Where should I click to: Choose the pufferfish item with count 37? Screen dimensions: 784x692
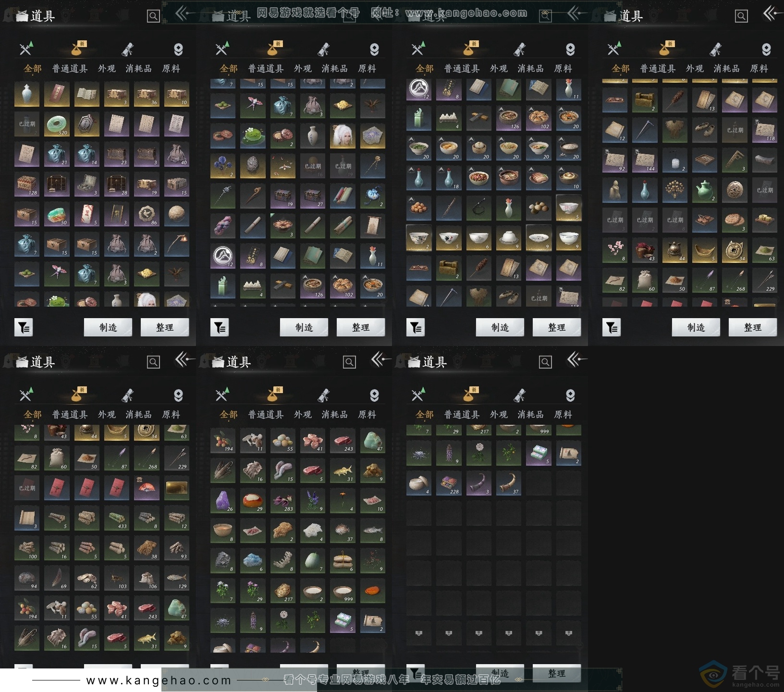coord(343,531)
